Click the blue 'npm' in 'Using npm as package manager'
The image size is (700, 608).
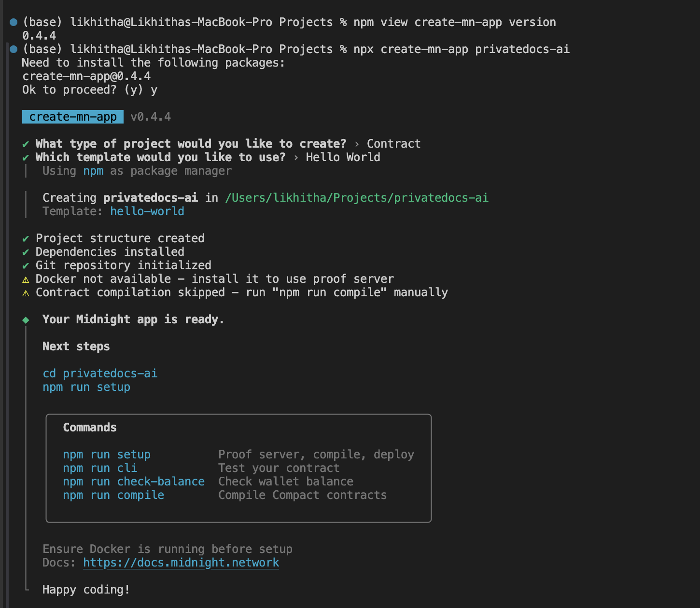[x=93, y=171]
